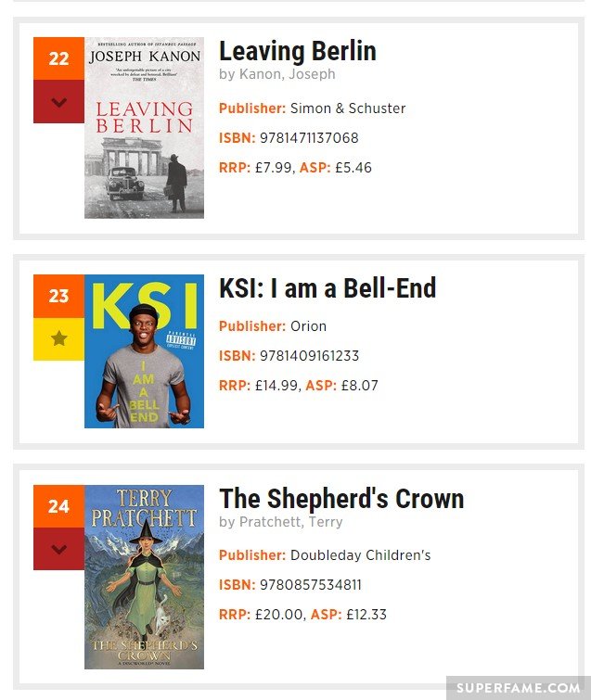Click the orange rank 22 badge
Viewport: 591px width, 700px height.
point(58,58)
